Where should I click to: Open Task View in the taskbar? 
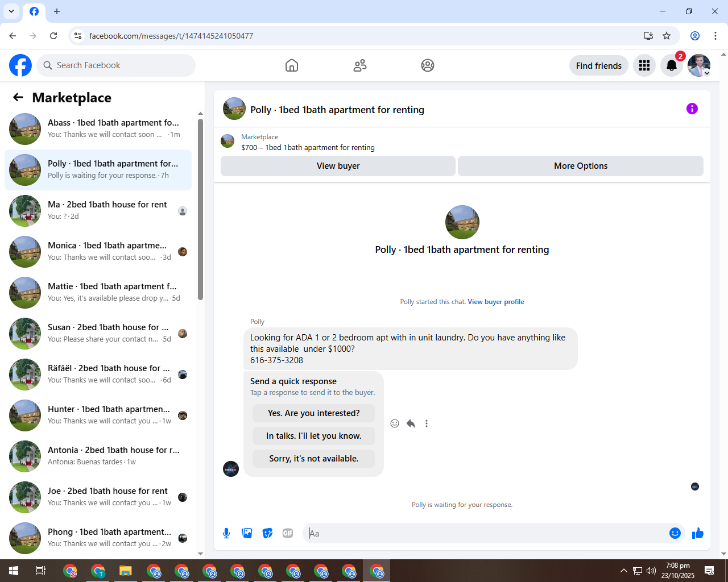pos(41,571)
